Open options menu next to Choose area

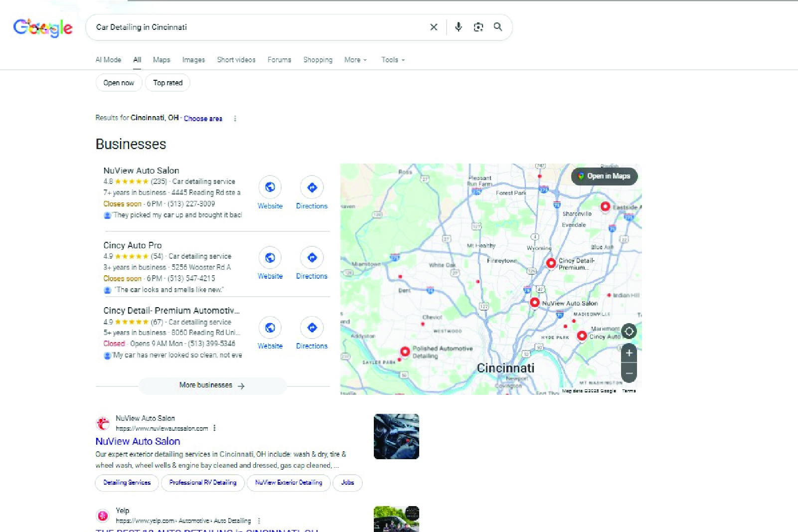pos(235,119)
